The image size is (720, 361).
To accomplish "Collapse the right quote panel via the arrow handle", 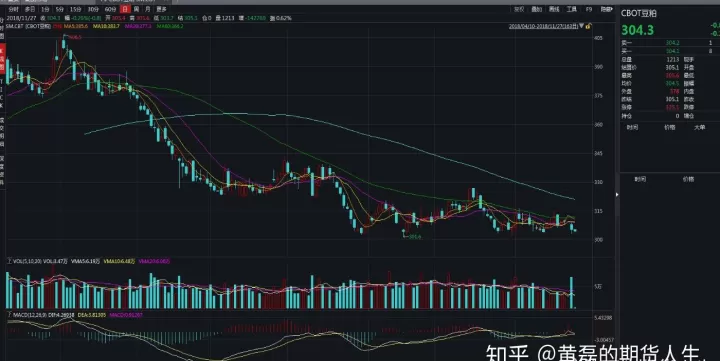I will point(617,195).
